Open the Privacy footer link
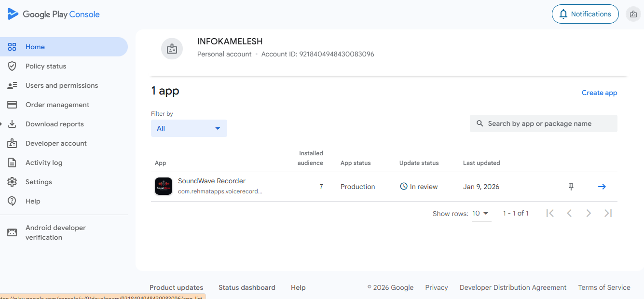This screenshot has height=299, width=644. [x=437, y=287]
